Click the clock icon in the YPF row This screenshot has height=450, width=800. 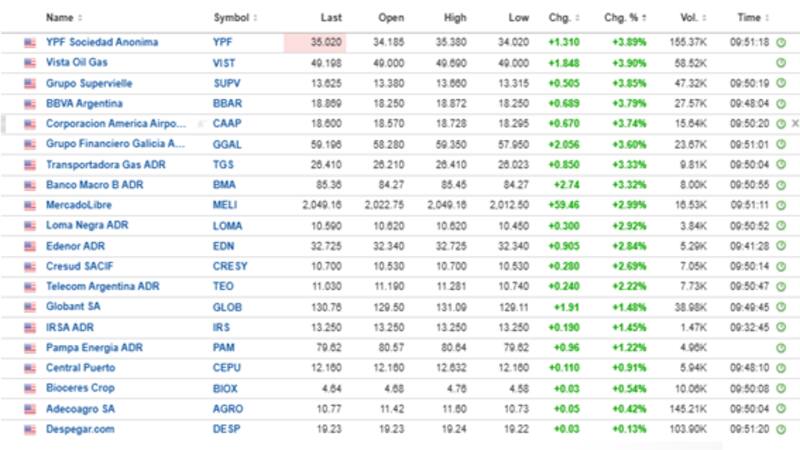[781, 42]
